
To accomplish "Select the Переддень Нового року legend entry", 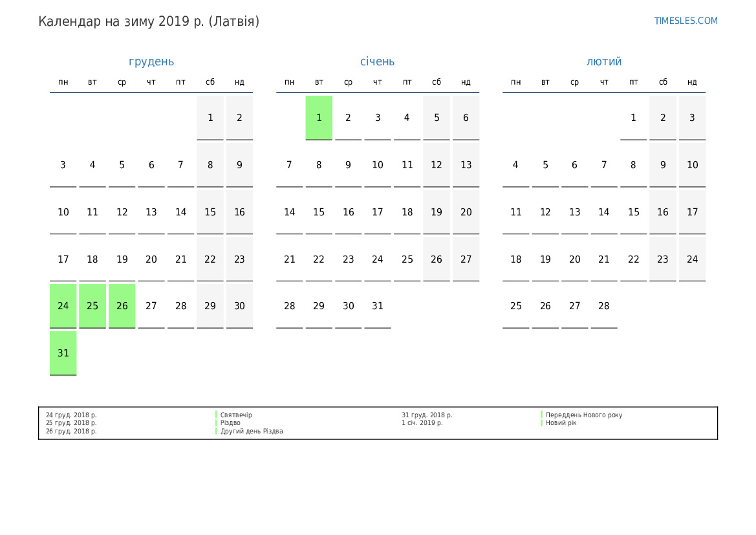I will click(x=583, y=415).
